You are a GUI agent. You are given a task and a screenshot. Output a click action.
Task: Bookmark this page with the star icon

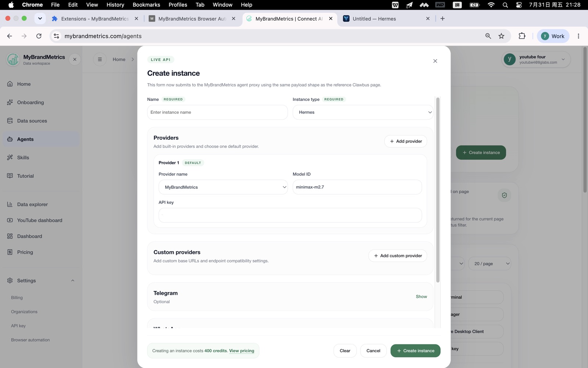pos(501,36)
